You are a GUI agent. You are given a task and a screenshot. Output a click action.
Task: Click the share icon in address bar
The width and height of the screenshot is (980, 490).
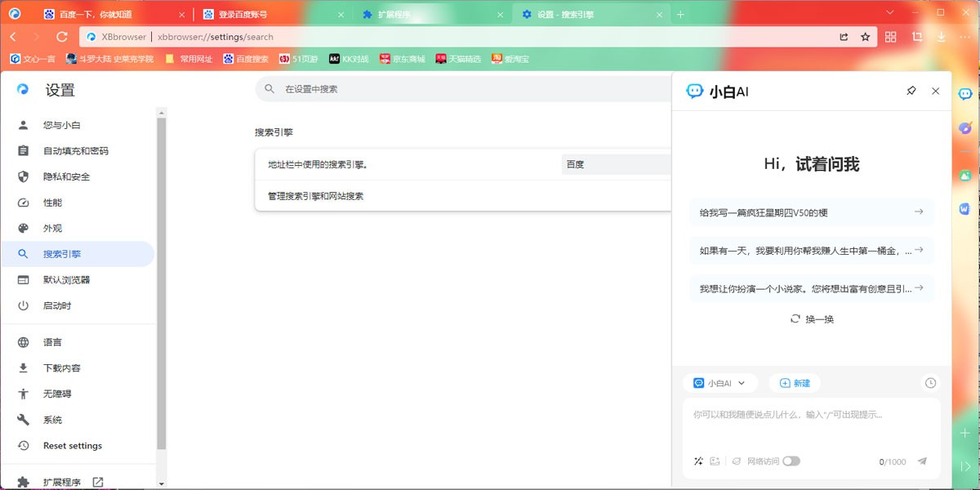[844, 37]
